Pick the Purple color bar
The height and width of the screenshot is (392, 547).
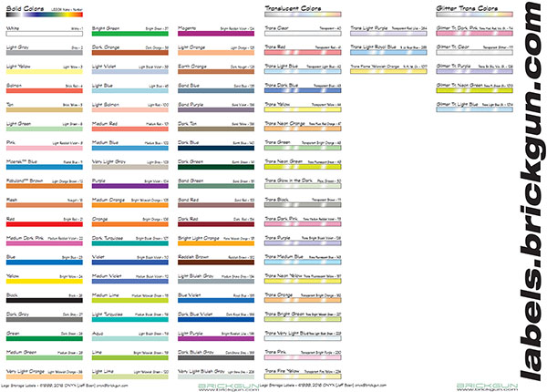pyautogui.click(x=130, y=186)
